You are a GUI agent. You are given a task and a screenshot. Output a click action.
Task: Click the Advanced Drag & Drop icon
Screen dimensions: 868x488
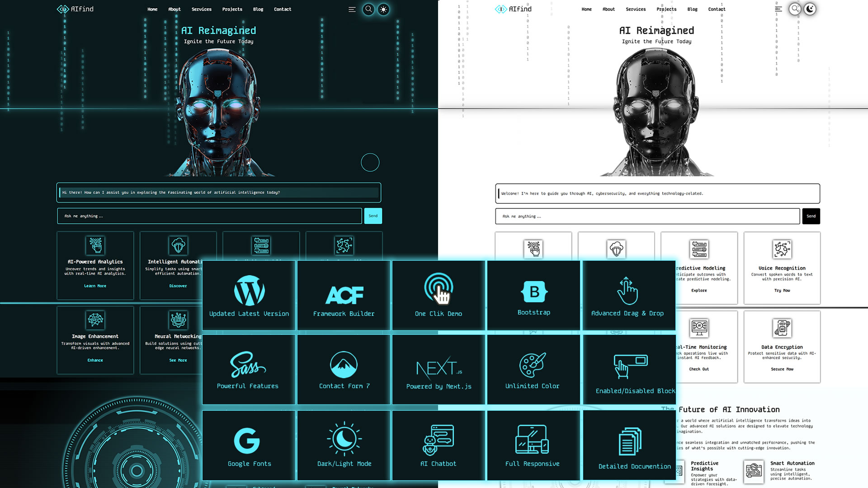pyautogui.click(x=627, y=291)
